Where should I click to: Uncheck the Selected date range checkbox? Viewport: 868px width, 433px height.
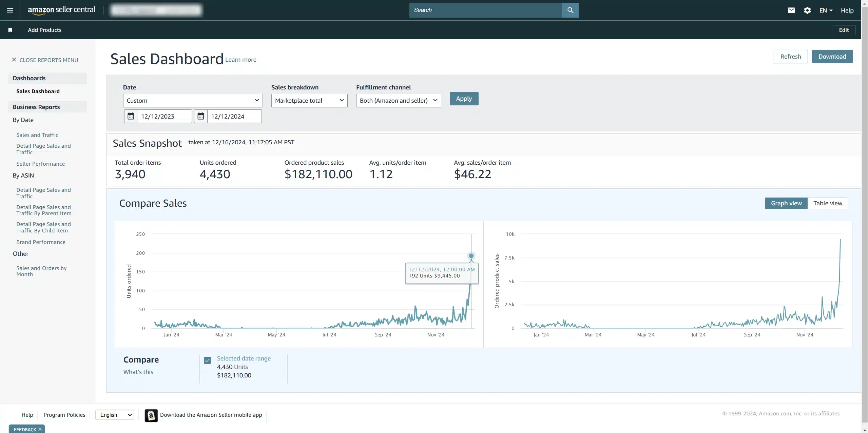207,360
